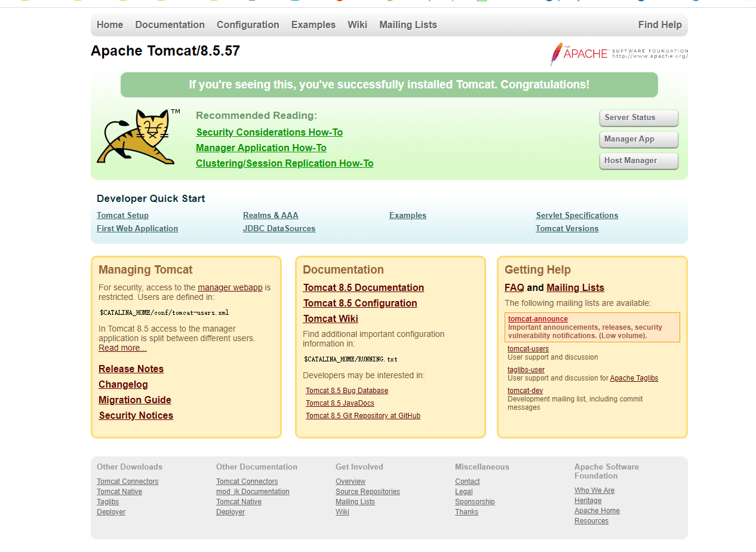The height and width of the screenshot is (552, 756).
Task: Open Mailing Lists in the top navigation bar
Action: coord(408,24)
